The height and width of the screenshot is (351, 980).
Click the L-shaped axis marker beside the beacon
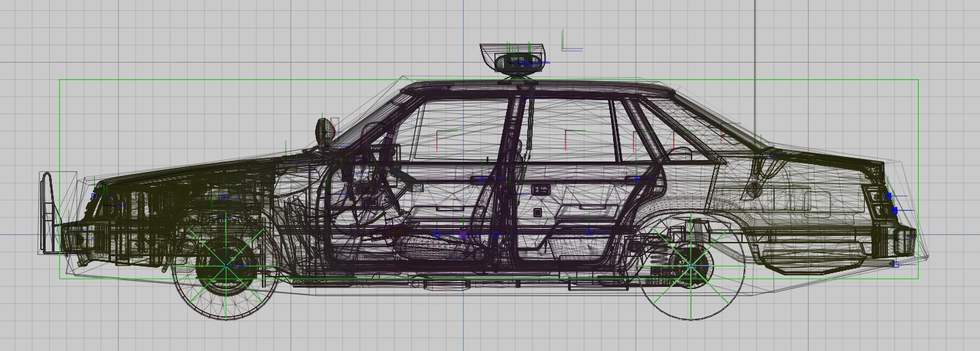pyautogui.click(x=571, y=40)
